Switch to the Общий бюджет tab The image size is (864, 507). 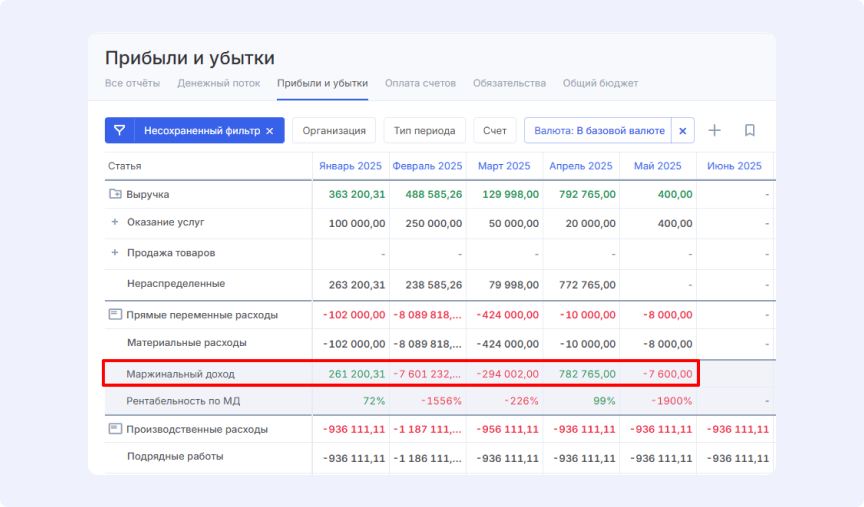click(600, 83)
